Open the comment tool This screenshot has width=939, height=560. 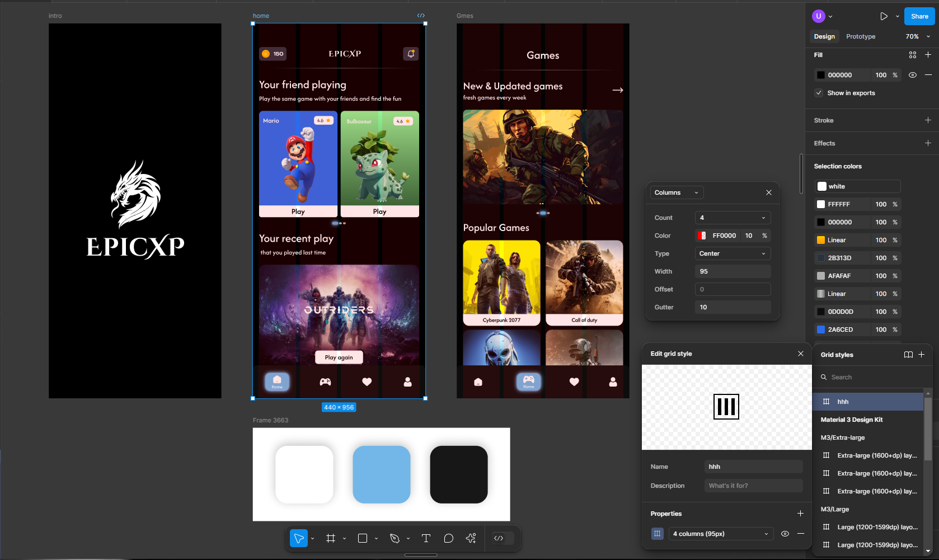(448, 538)
